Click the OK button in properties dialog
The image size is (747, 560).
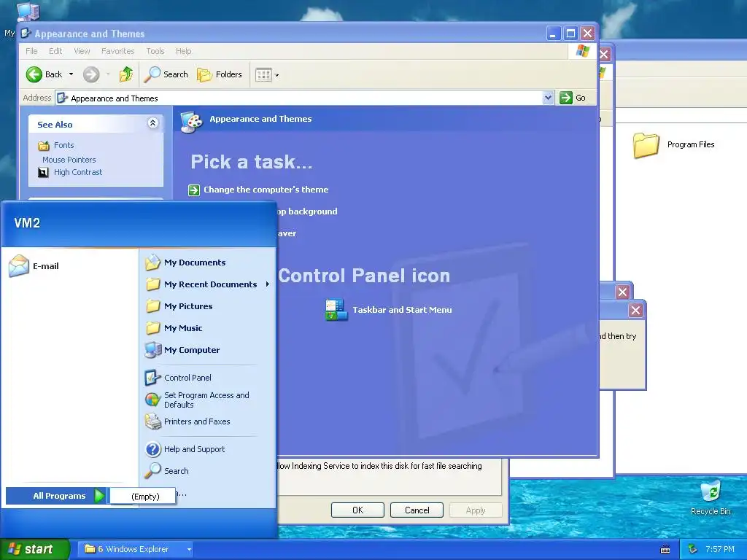(357, 510)
